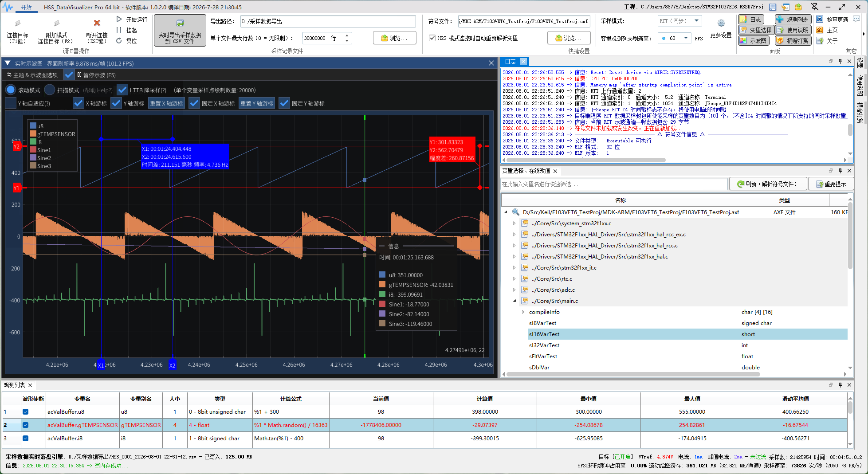This screenshot has width=868, height=474.
Task: Click Sine1 legend color swatch
Action: (x=33, y=150)
